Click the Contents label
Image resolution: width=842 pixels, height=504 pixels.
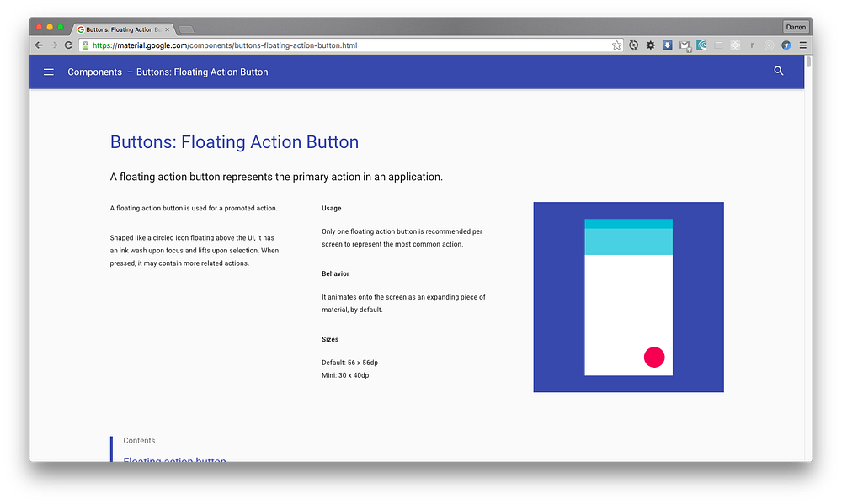pos(139,441)
